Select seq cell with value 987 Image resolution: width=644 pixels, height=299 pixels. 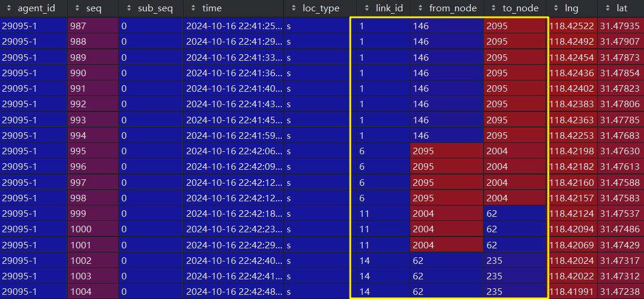click(x=93, y=26)
